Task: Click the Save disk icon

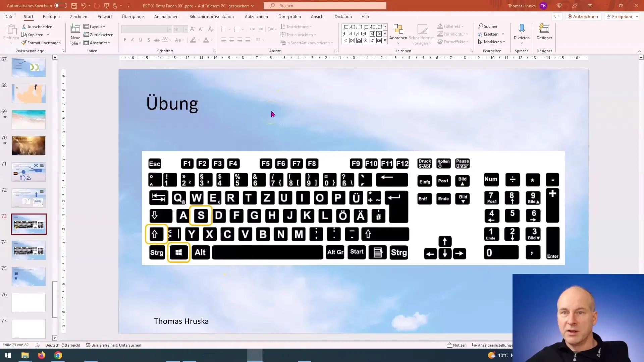Action: pos(74,6)
